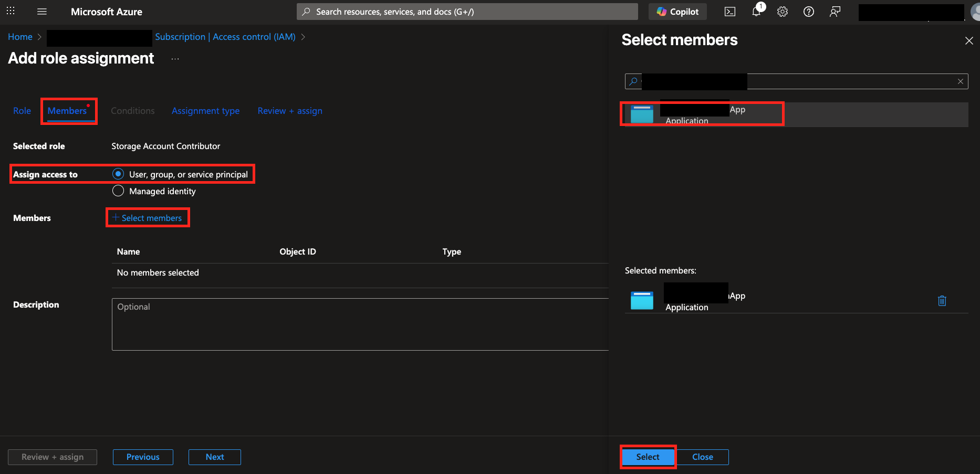The width and height of the screenshot is (980, 474).
Task: Switch to the Assignment type tab
Action: point(205,111)
